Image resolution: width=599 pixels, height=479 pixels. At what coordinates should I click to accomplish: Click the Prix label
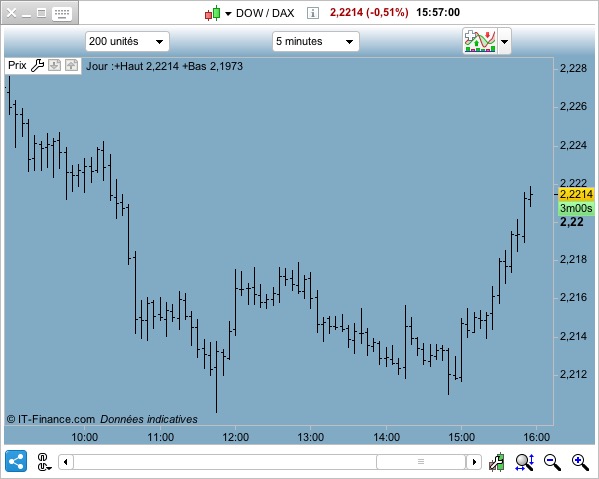tap(17, 65)
